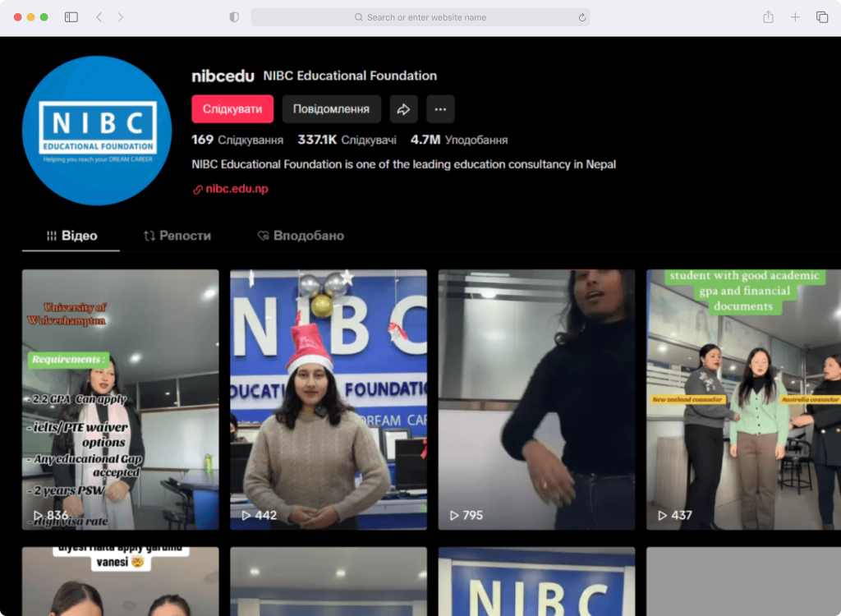Go back with the left arrow
Screen dimensions: 841x616
click(99, 17)
